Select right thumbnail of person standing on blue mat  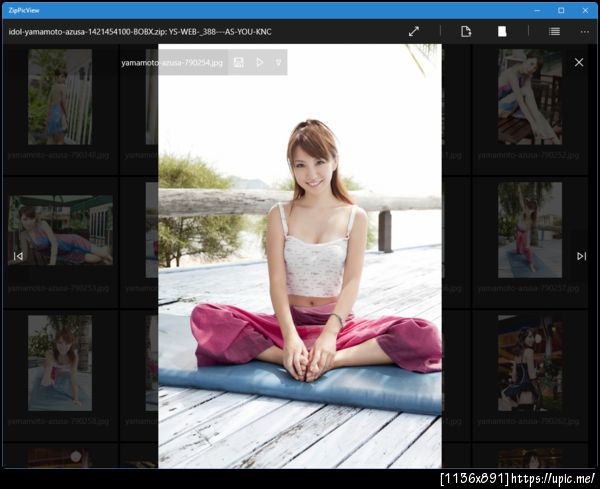[x=530, y=230]
